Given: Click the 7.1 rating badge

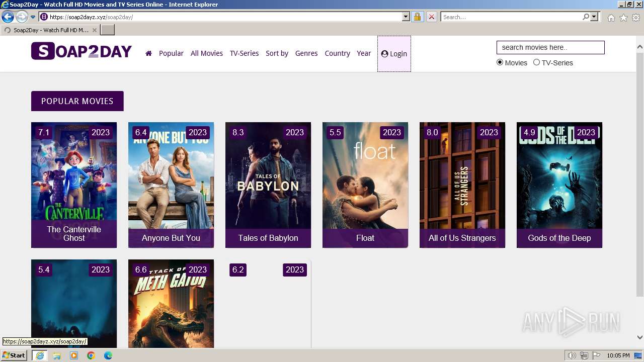Looking at the screenshot, I should click(44, 132).
